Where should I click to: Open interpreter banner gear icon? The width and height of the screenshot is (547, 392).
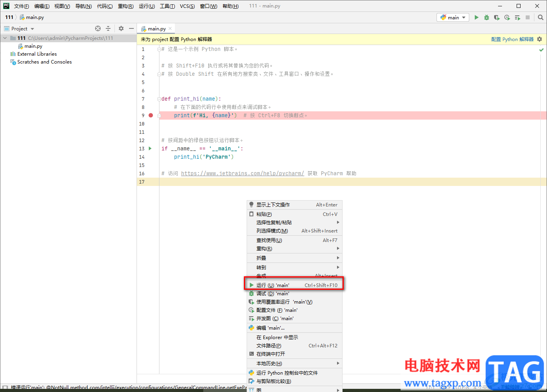[540, 39]
